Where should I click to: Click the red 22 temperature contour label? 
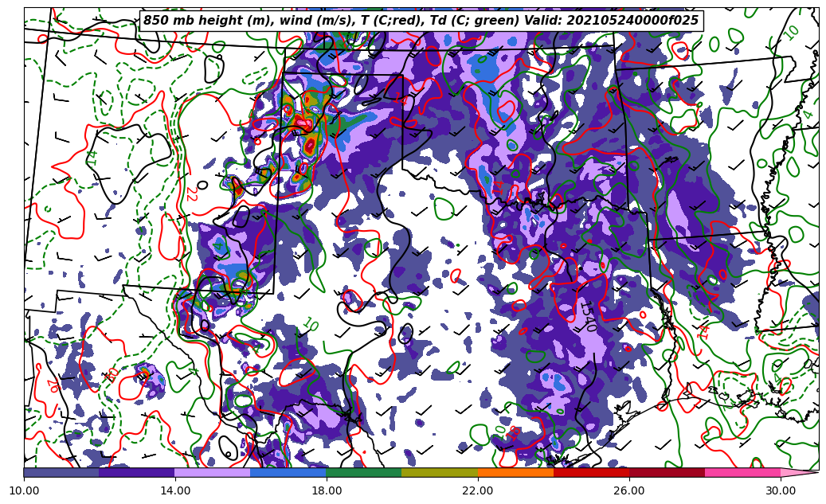click(191, 193)
